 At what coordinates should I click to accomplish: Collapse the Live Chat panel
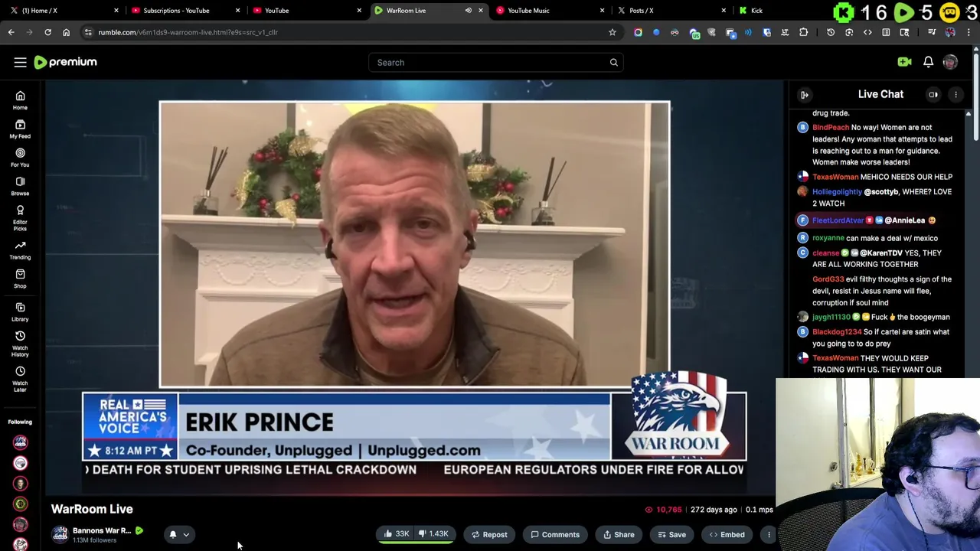point(805,94)
